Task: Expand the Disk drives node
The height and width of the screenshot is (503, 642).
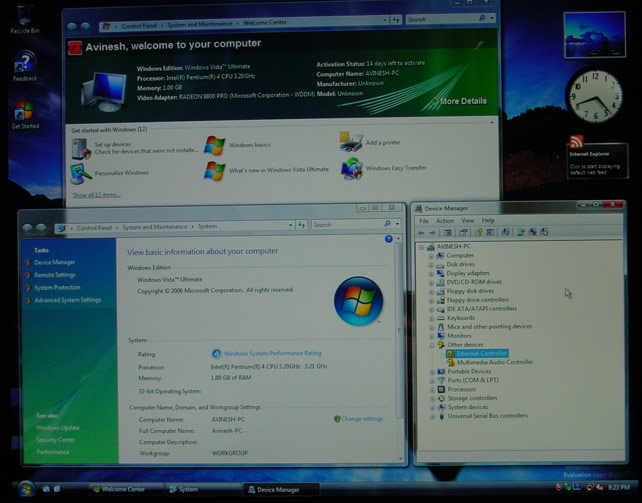Action: (431, 265)
